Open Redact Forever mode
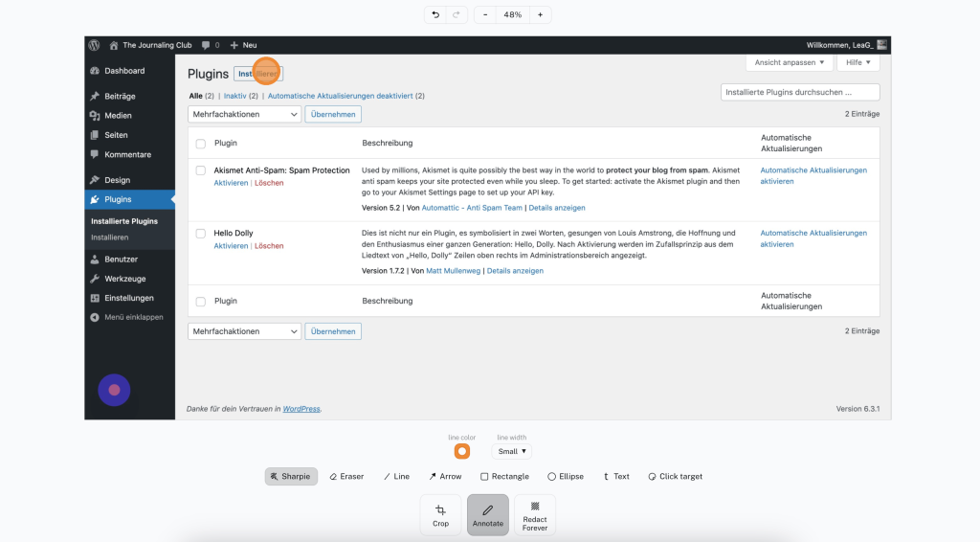The width and height of the screenshot is (980, 542). [x=535, y=515]
